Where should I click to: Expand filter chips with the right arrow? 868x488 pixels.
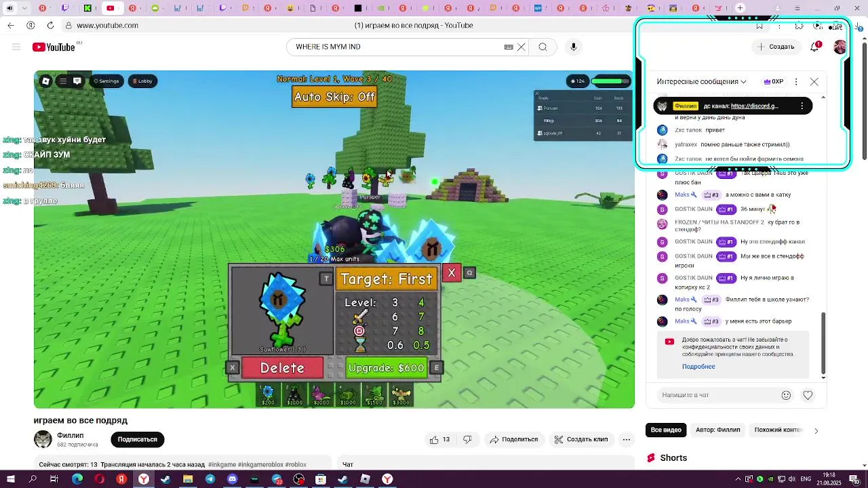(816, 430)
